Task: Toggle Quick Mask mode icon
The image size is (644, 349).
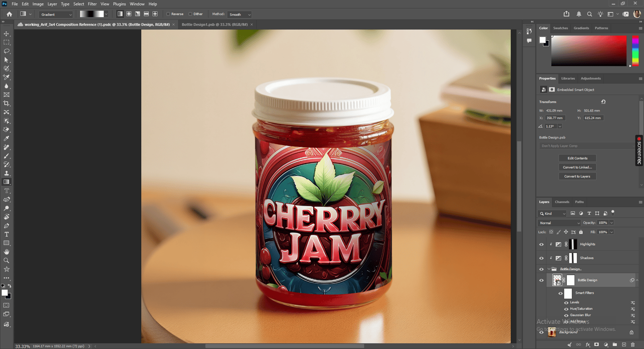Action: (6, 305)
